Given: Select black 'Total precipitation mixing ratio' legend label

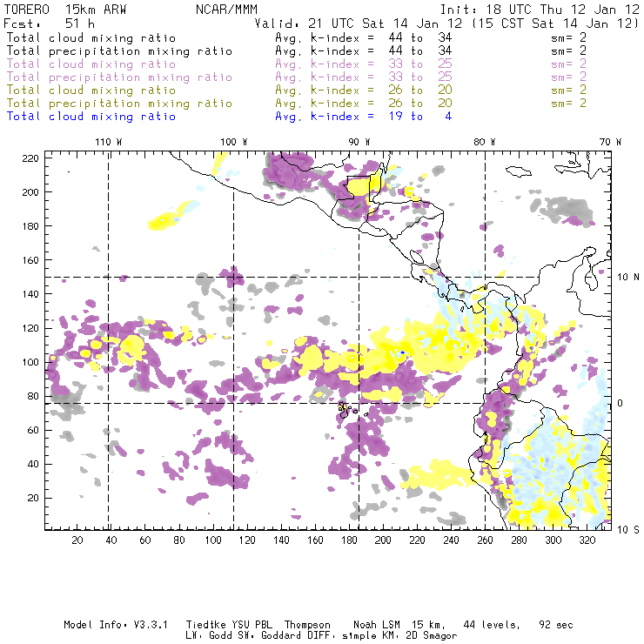Looking at the screenshot, I should pyautogui.click(x=119, y=51).
